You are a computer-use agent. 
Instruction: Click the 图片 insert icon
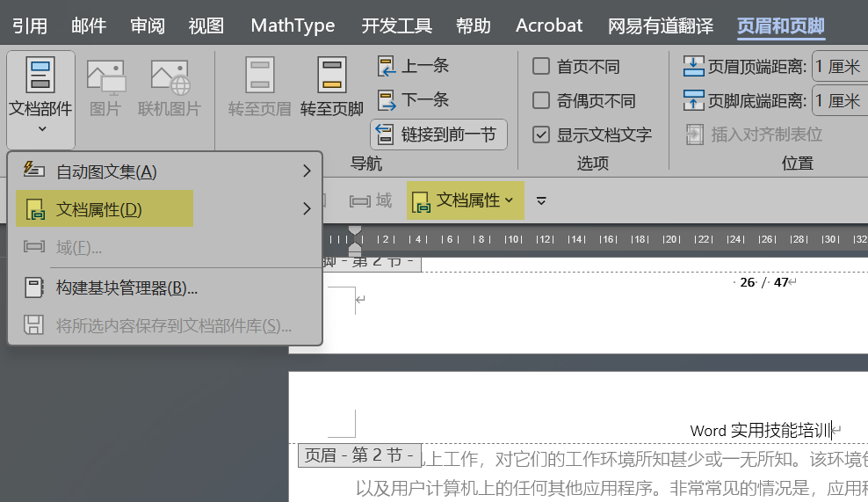pyautogui.click(x=105, y=77)
